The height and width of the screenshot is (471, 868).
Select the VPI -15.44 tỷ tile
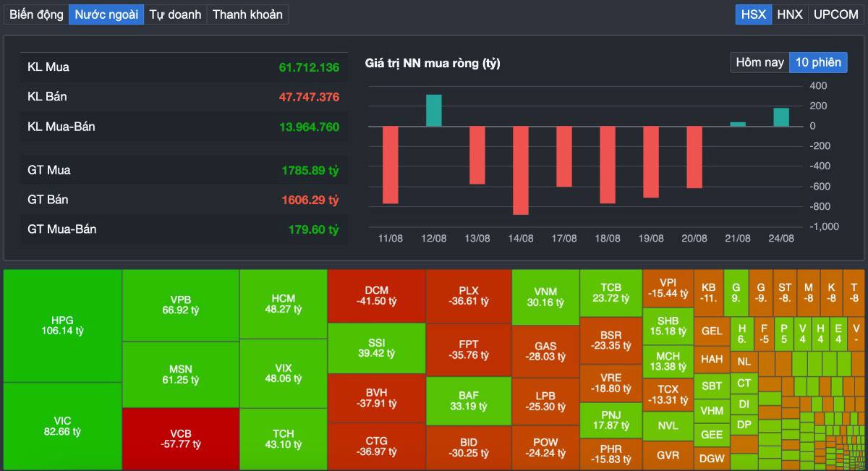click(668, 288)
